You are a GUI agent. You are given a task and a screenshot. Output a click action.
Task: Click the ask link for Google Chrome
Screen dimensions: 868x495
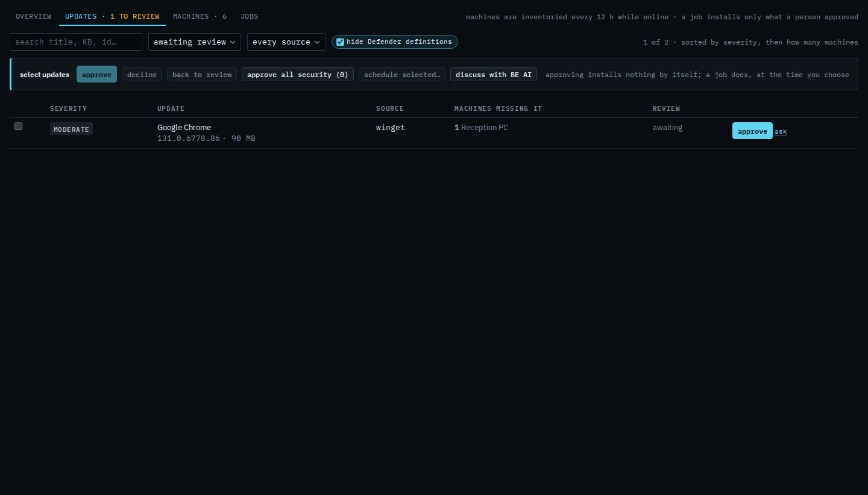click(781, 131)
